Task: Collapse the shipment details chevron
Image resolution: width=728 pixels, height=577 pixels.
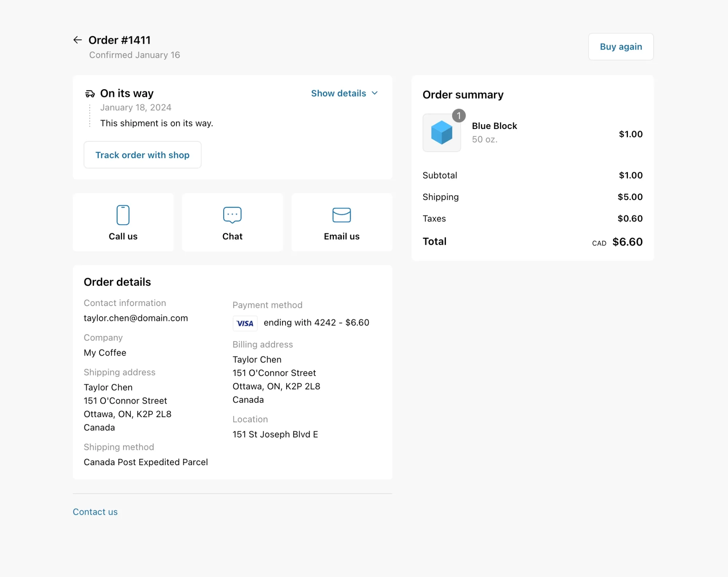Action: [x=375, y=93]
